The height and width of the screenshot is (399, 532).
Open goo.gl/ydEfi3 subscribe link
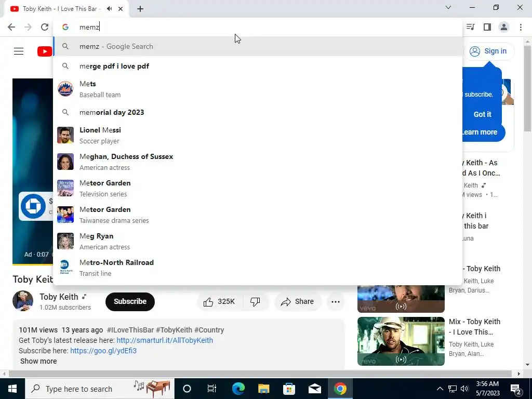(x=103, y=351)
